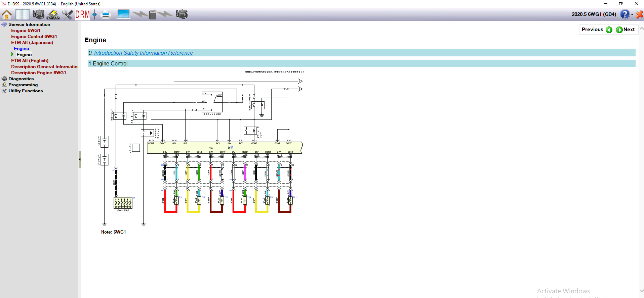The height and width of the screenshot is (298, 644).
Task: Open Diagnostics section in sidebar
Action: tap(21, 79)
